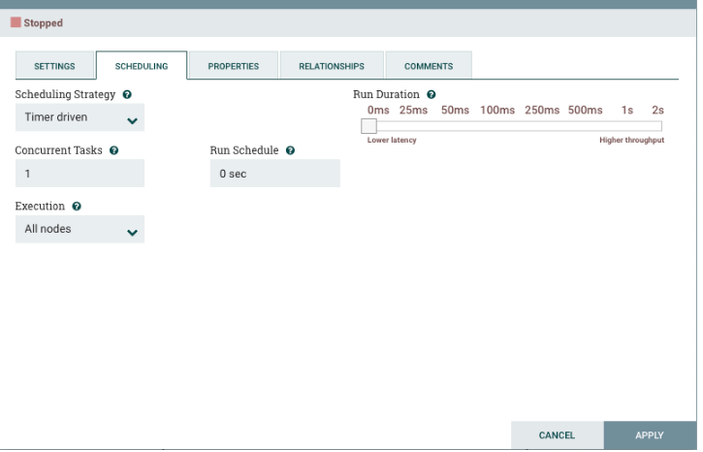703x452 pixels.
Task: Click the Run Duration slider handle
Action: coord(369,126)
